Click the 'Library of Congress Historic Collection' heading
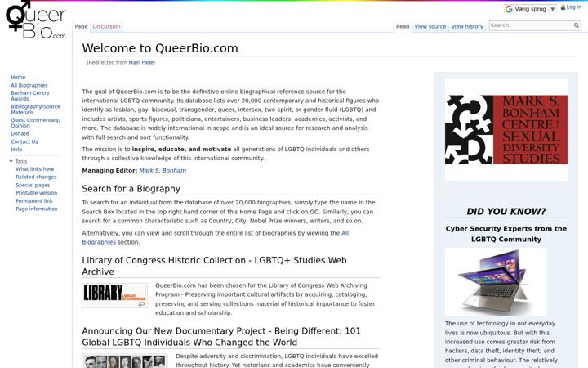The image size is (588, 368). [x=214, y=266]
